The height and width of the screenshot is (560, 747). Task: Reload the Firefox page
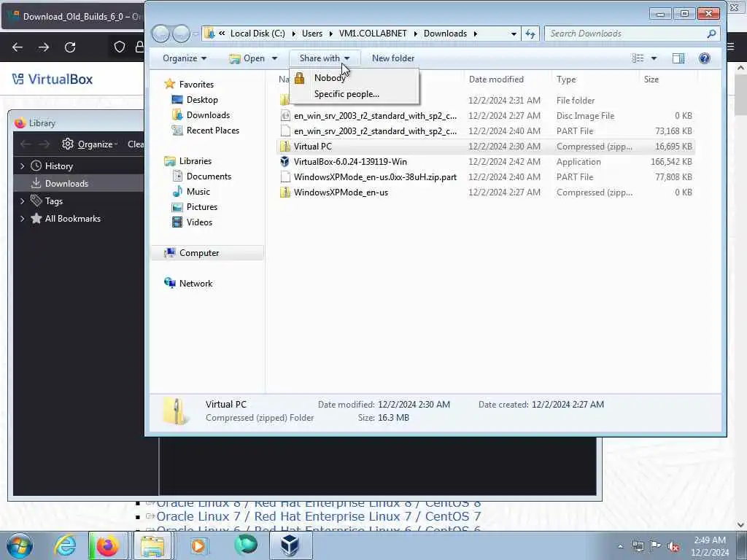pos(70,47)
